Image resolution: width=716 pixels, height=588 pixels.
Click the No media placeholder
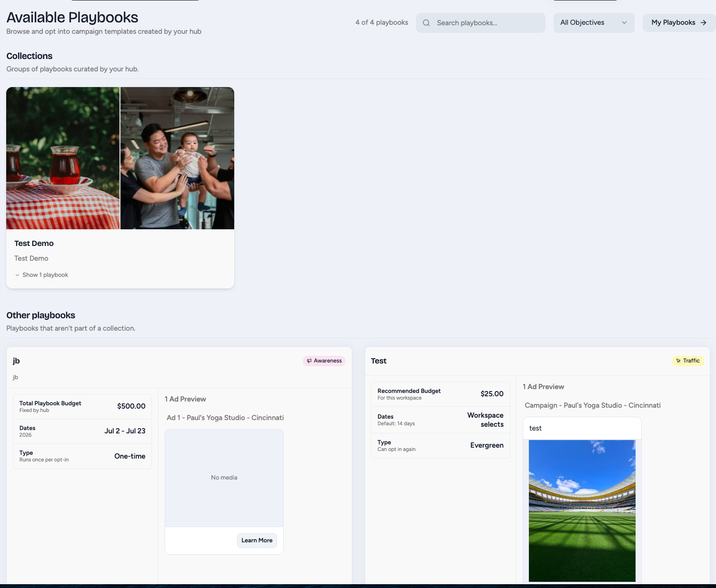pos(224,478)
